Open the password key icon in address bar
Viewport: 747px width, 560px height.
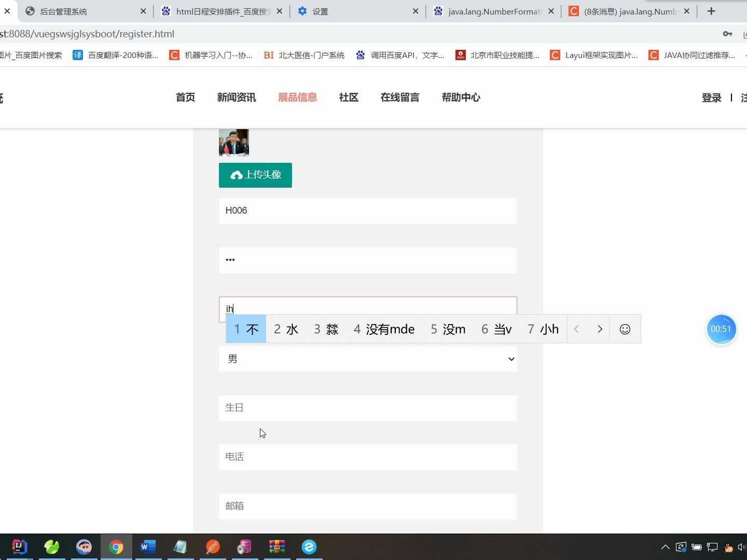pos(728,34)
